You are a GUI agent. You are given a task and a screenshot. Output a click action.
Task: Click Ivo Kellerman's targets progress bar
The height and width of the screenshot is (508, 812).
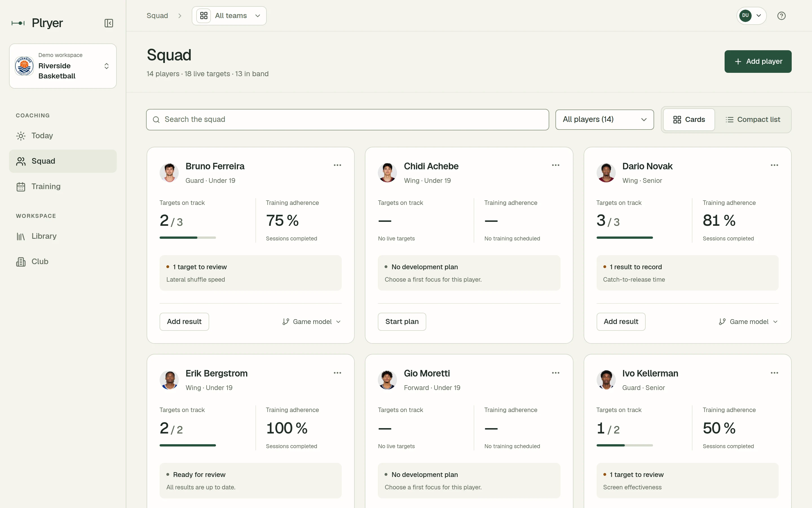pyautogui.click(x=625, y=446)
